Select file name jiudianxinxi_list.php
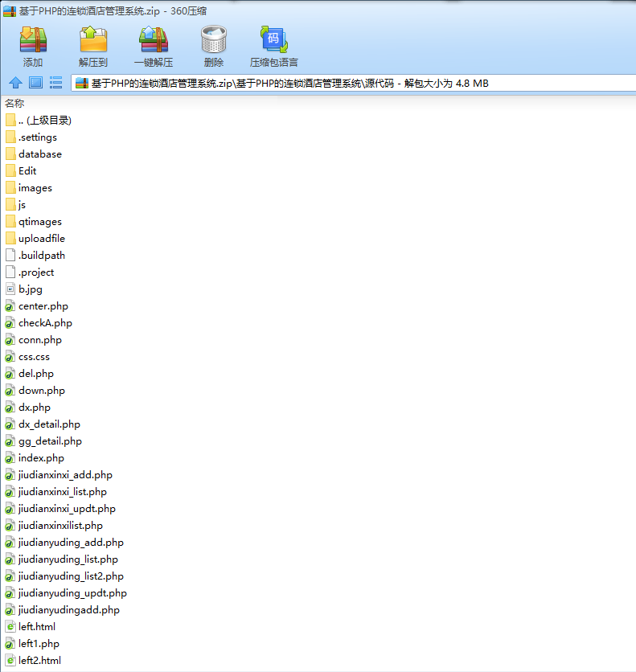Screen dimensions: 636x672 (63, 492)
